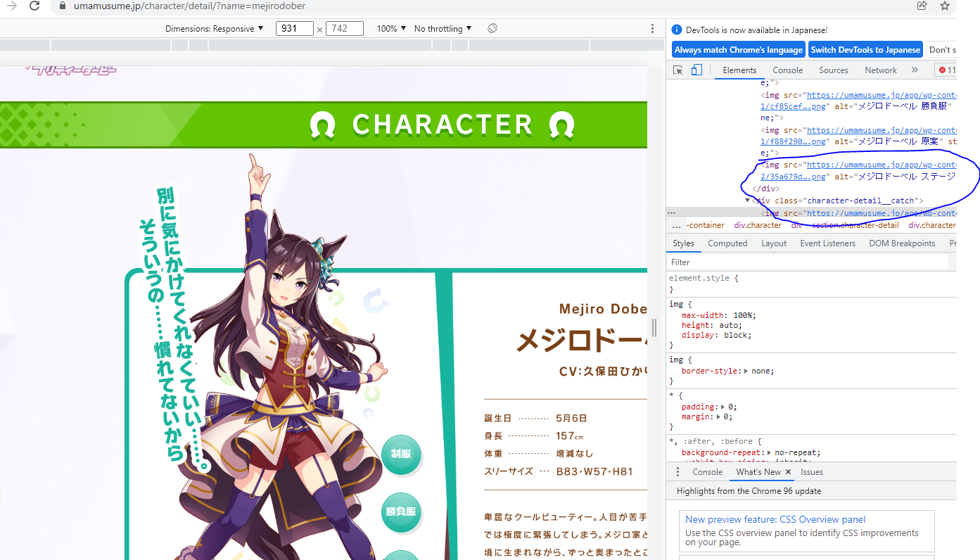
Task: Toggle the device toolbar icon in DevTools
Action: tap(696, 70)
